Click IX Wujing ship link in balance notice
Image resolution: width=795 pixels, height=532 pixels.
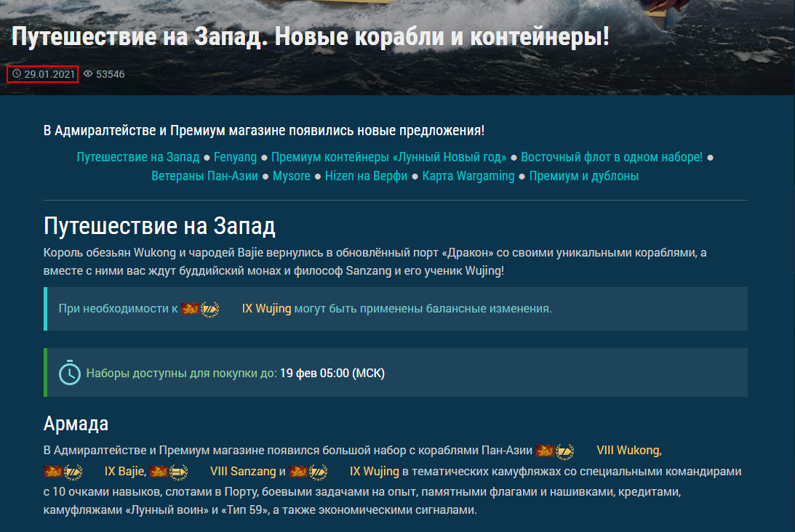click(x=267, y=309)
